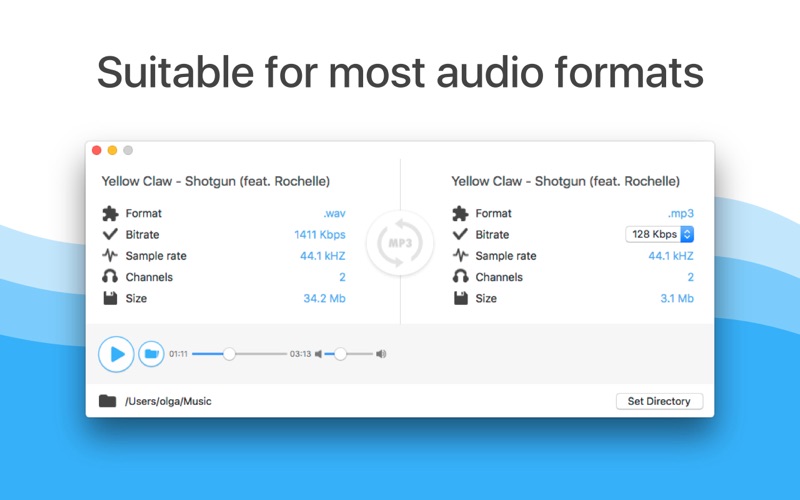Viewport: 800px width, 500px height.
Task: Open a file with the blue folder button
Action: tap(152, 354)
